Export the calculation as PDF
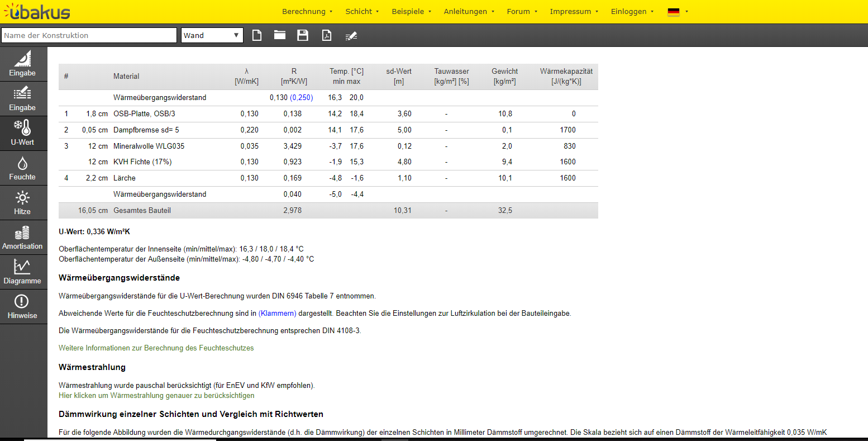Image resolution: width=868 pixels, height=441 pixels. (x=327, y=35)
